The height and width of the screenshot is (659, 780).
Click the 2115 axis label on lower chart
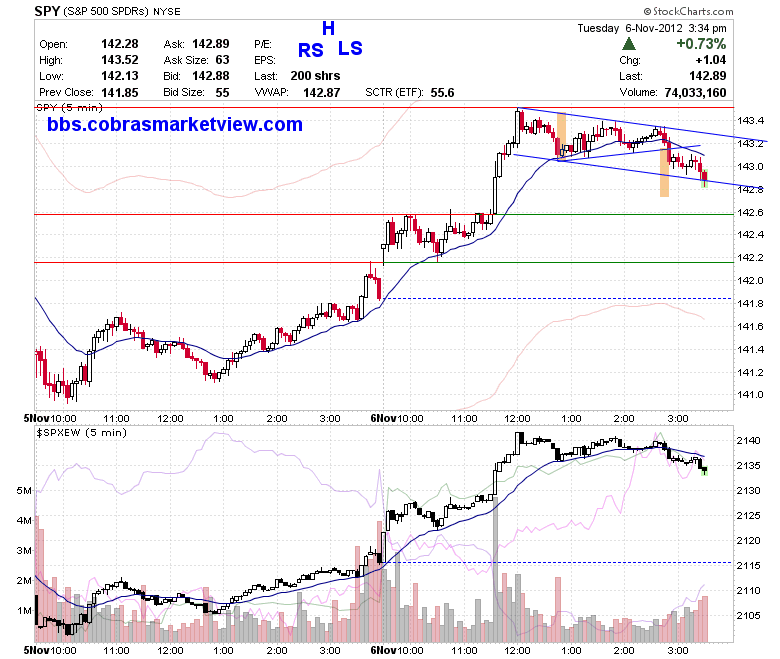pos(749,565)
